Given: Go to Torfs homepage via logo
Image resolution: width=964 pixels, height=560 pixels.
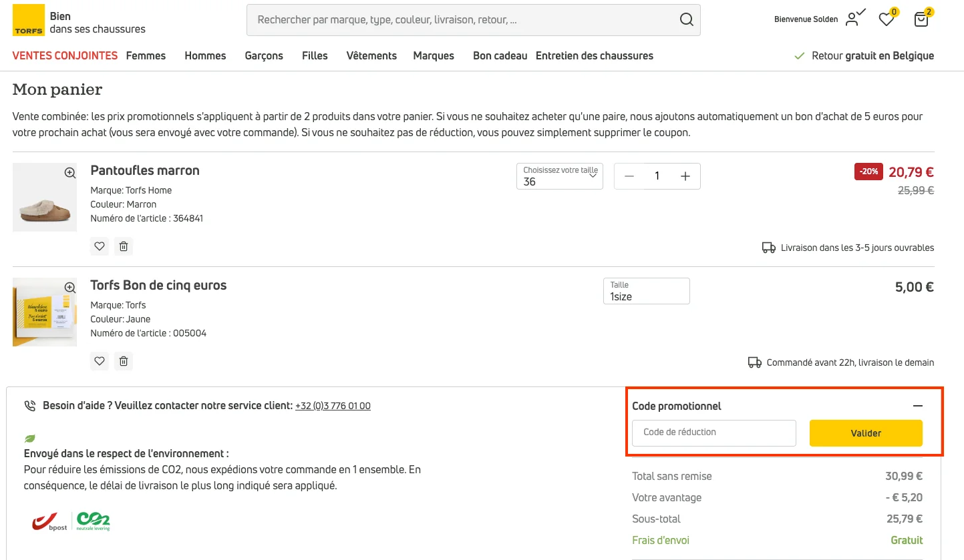Looking at the screenshot, I should tap(28, 20).
